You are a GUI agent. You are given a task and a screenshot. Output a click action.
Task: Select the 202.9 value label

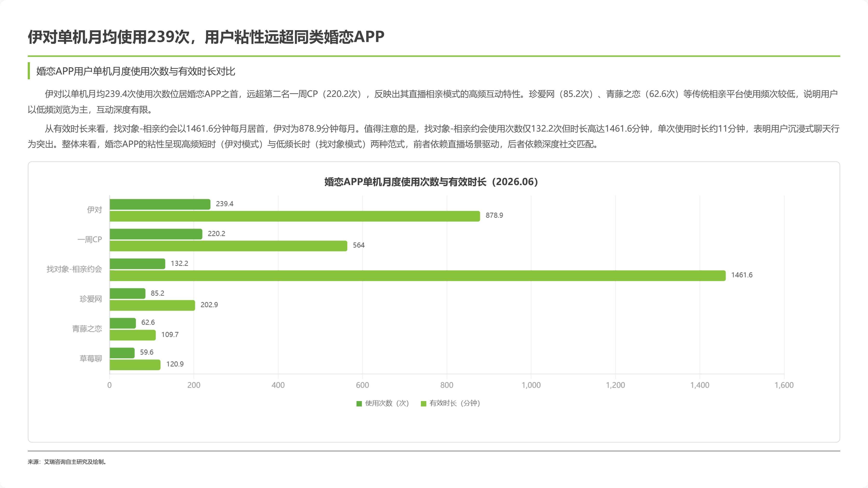209,305
